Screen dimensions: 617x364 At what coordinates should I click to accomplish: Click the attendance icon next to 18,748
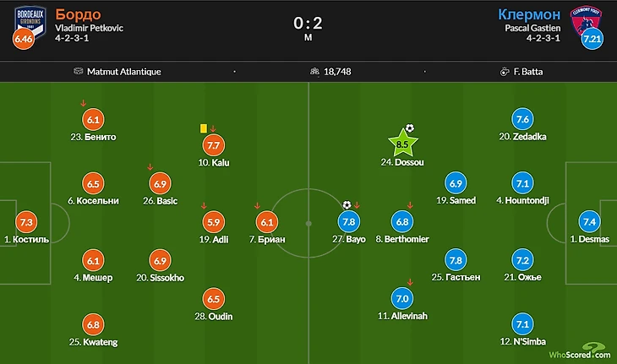click(317, 72)
